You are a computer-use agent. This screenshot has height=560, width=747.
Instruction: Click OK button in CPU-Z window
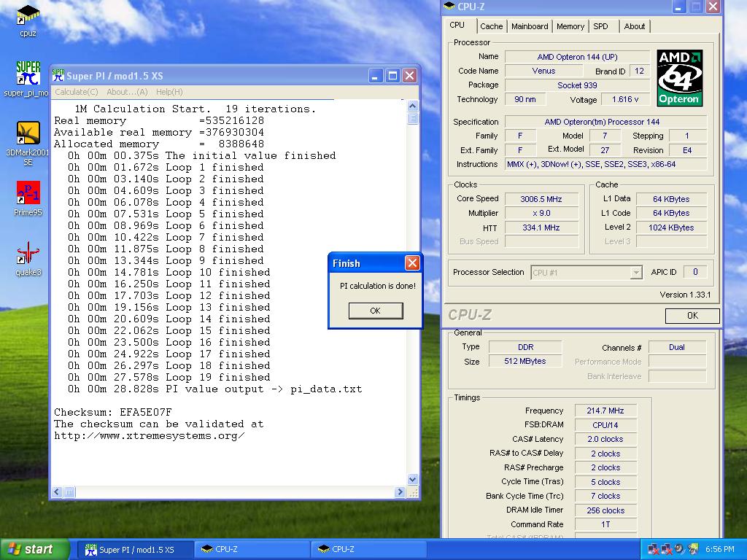point(692,315)
